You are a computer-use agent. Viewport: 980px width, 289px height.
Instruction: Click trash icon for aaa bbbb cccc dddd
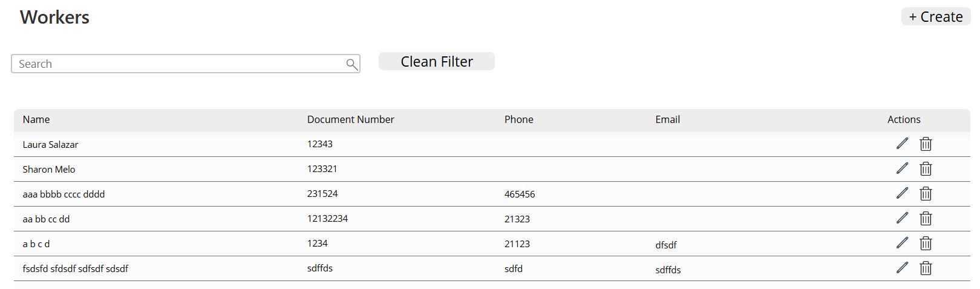[926, 193]
